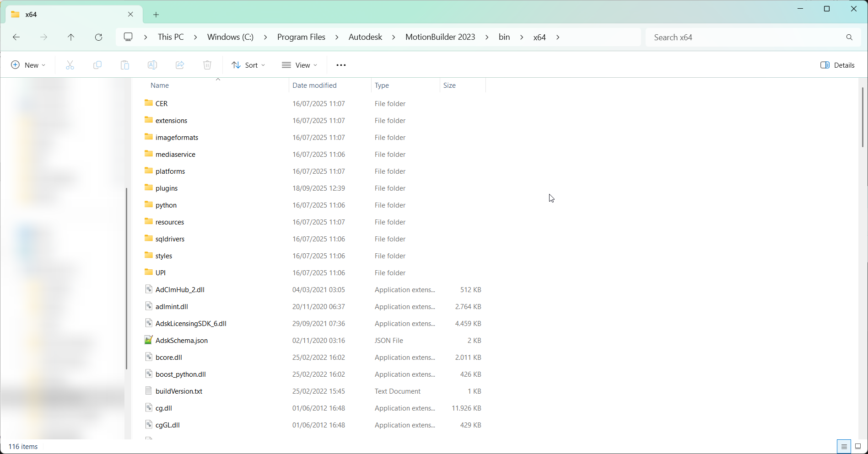Click the Delete trash icon
This screenshot has width=868, height=454.
pos(207,65)
